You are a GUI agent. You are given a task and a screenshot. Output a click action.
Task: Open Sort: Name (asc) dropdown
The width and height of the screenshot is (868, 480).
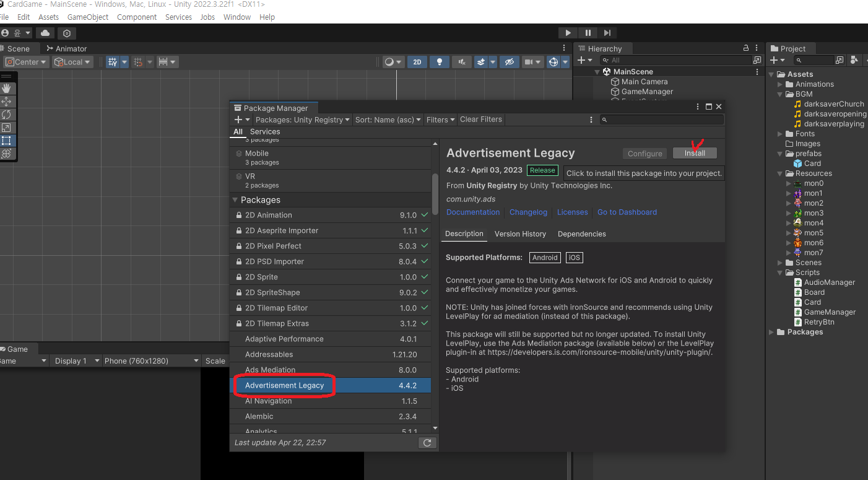[x=388, y=120]
